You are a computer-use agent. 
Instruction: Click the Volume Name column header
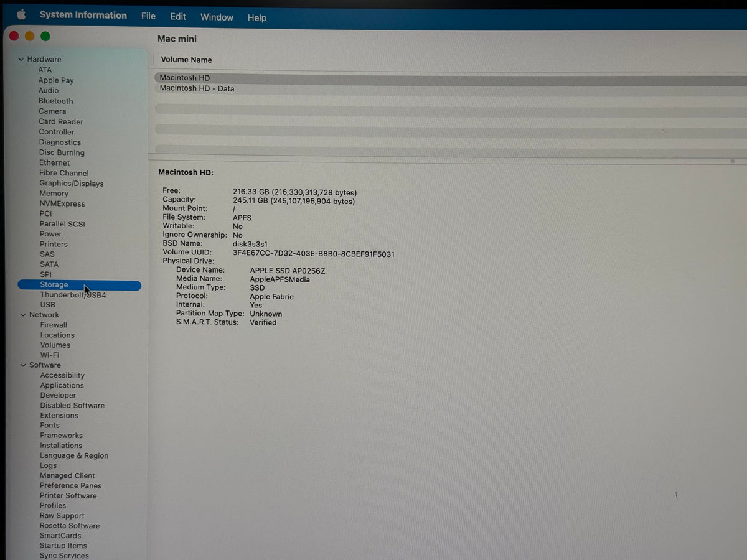click(x=187, y=60)
